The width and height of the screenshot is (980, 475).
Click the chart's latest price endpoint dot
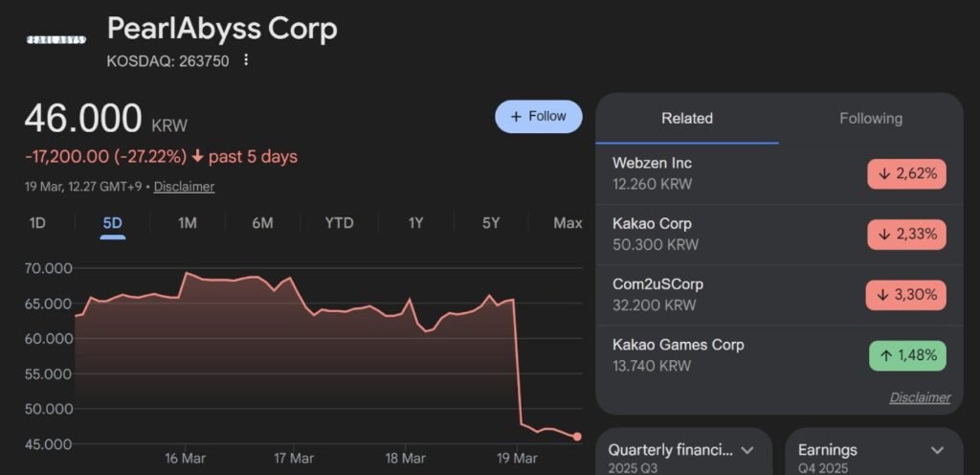[x=577, y=437]
